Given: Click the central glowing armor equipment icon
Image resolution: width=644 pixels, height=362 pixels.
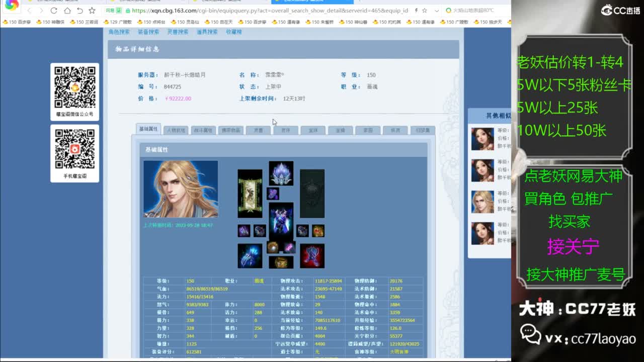Looking at the screenshot, I should (281, 221).
